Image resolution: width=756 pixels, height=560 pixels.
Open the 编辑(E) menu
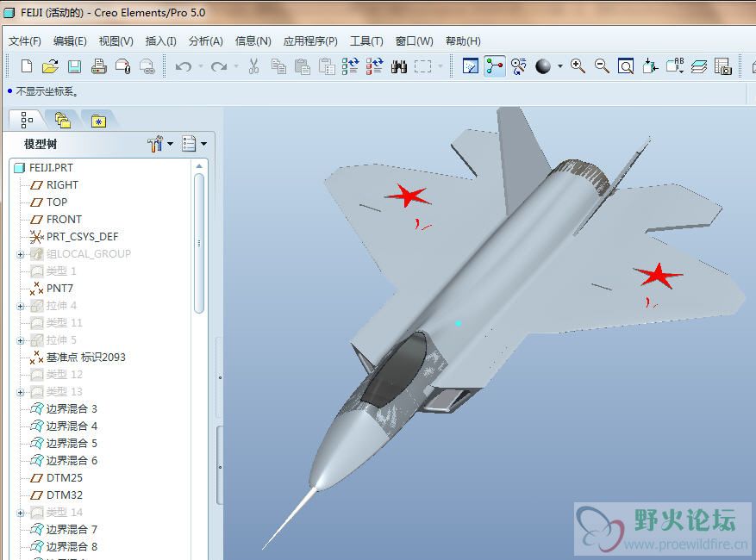click(70, 41)
